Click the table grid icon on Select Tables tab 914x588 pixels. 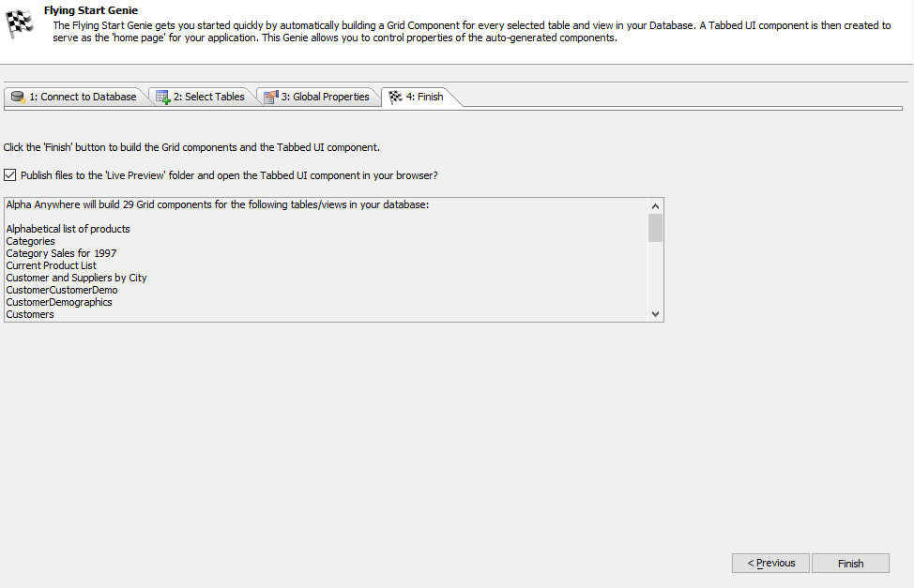pyautogui.click(x=162, y=98)
